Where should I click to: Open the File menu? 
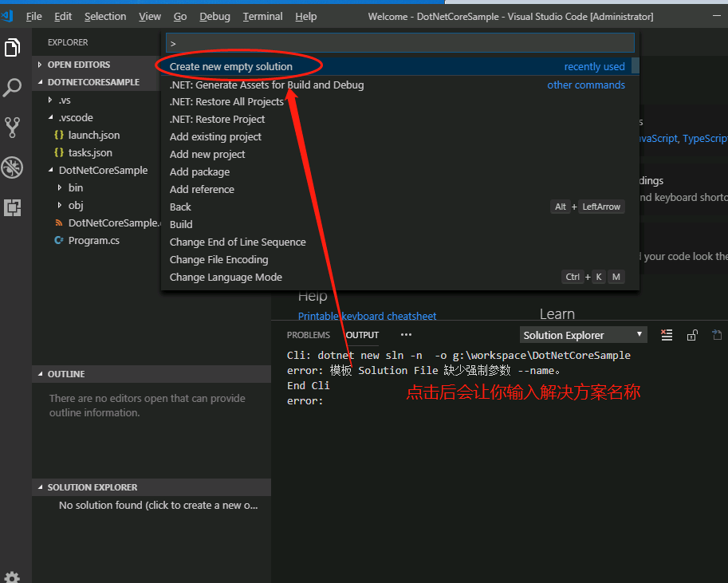pos(34,16)
